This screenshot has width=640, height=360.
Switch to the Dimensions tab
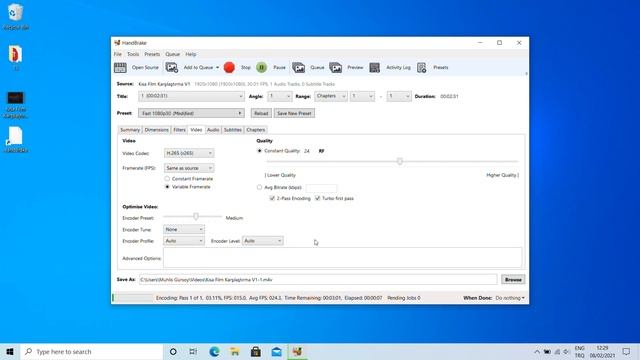pos(156,130)
